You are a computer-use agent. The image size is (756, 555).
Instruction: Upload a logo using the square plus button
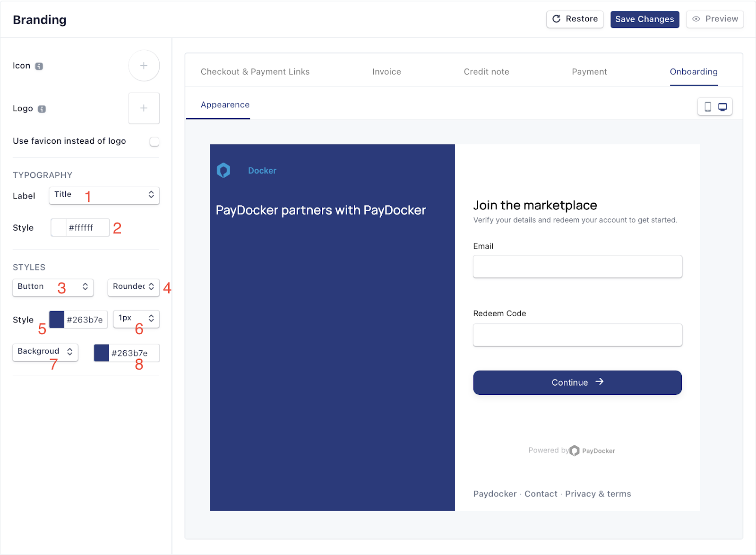(x=144, y=108)
